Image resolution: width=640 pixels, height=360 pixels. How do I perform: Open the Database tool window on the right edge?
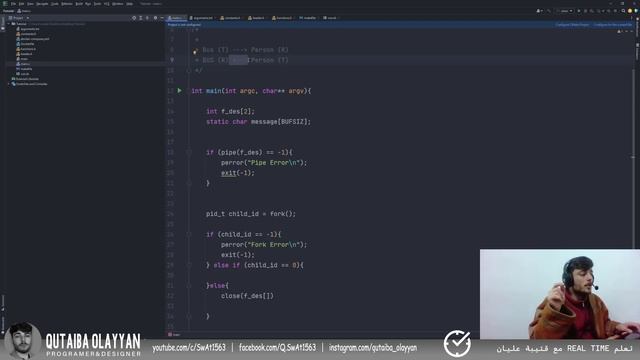(637, 51)
